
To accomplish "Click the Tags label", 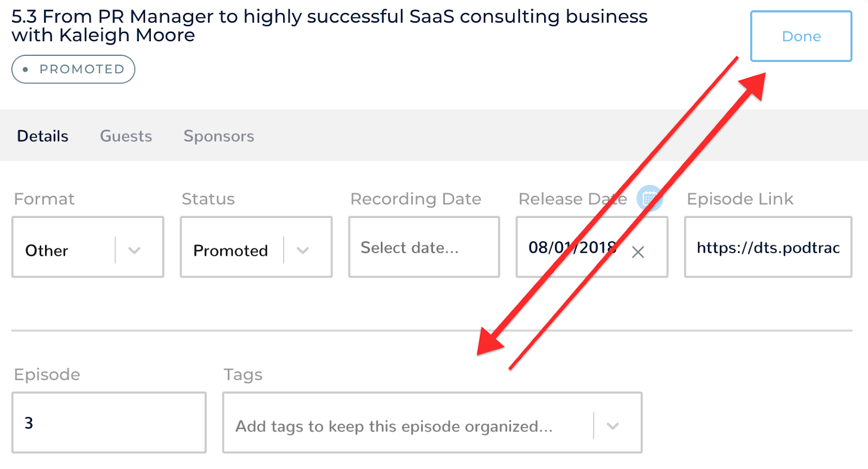I will click(243, 375).
